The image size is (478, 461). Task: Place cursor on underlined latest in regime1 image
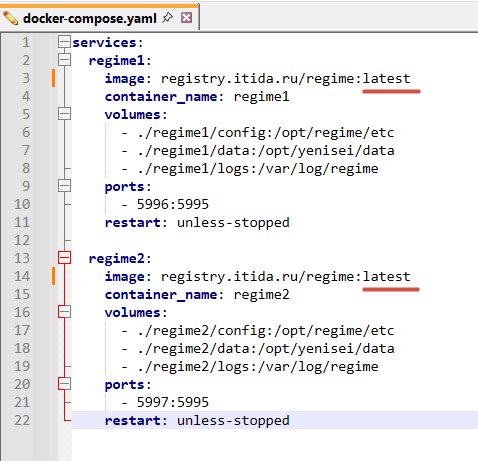tap(387, 79)
